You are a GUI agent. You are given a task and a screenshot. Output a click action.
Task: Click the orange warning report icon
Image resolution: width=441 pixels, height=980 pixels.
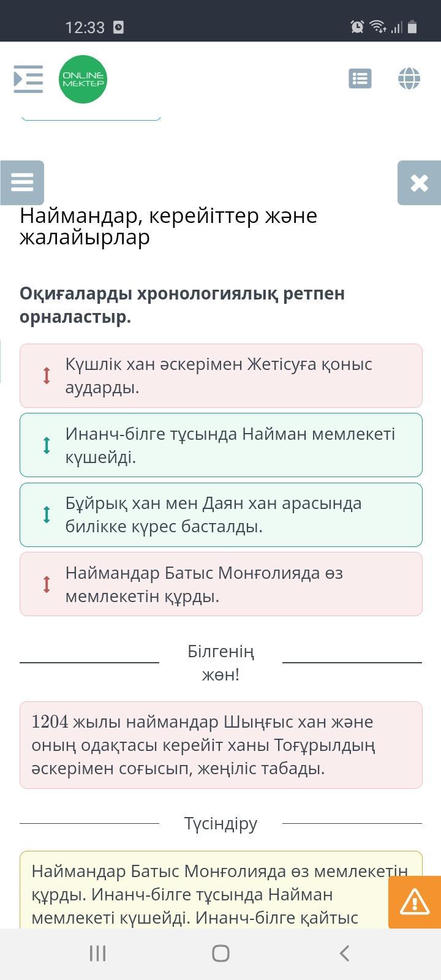415,902
